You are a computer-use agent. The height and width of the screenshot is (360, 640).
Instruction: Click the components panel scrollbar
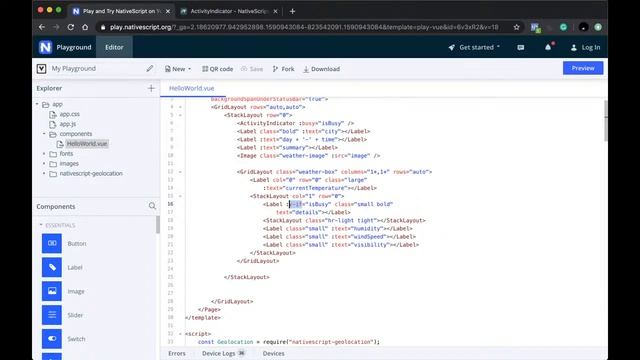coord(158,225)
